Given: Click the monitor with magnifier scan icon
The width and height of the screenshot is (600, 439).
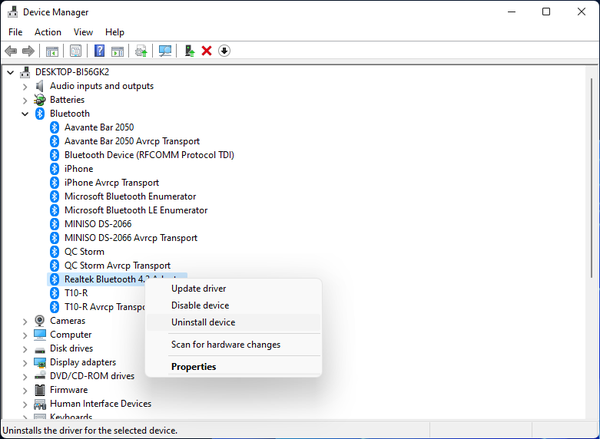Looking at the screenshot, I should [165, 51].
